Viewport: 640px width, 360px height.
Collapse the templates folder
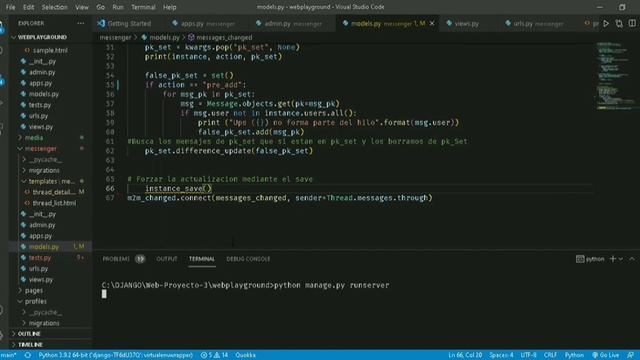51,181
